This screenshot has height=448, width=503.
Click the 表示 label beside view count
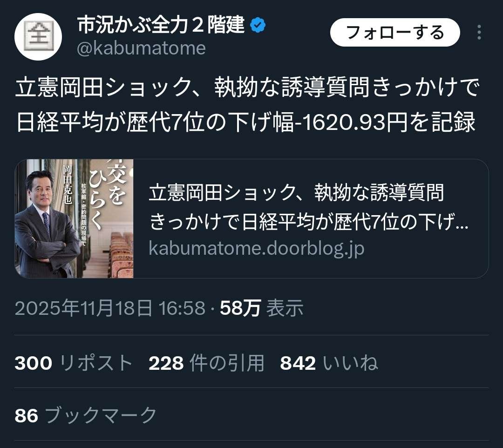[285, 308]
